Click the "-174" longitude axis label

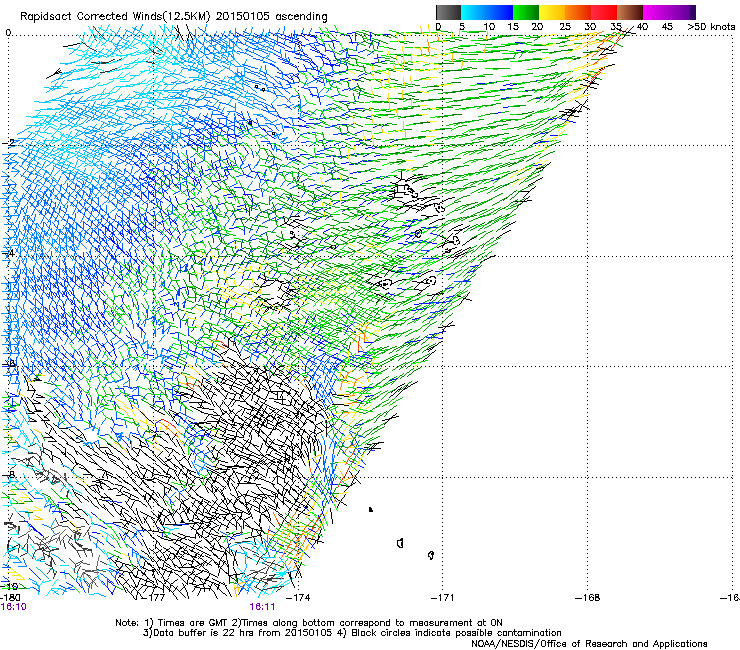point(299,598)
